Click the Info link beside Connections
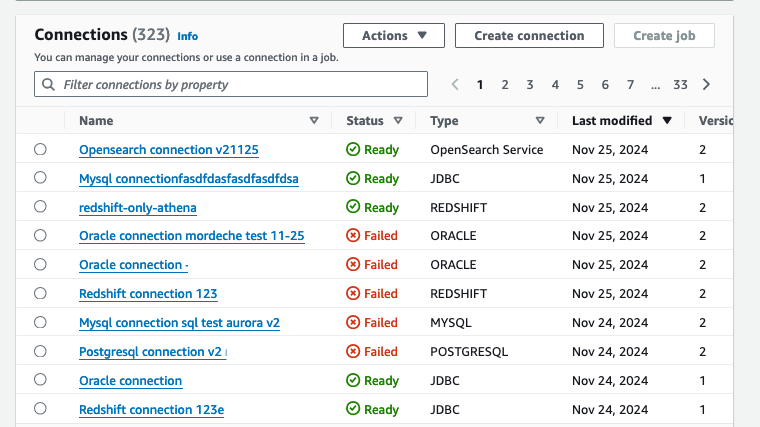 coord(187,36)
